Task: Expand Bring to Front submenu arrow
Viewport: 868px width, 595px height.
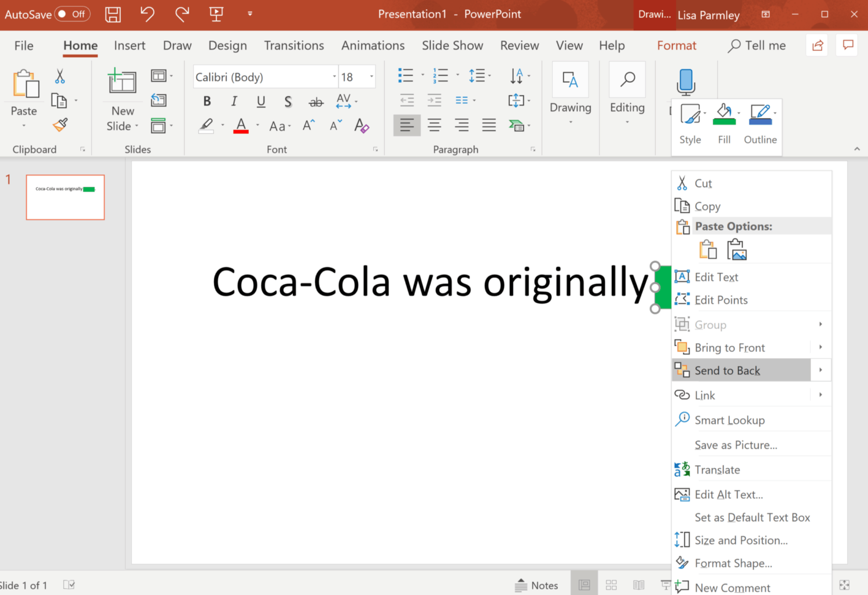Action: coord(821,347)
